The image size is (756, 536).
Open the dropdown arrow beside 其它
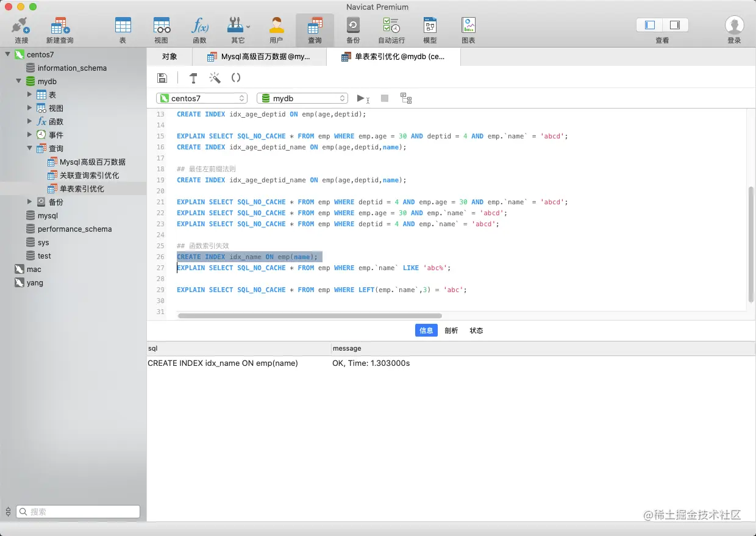point(248,27)
